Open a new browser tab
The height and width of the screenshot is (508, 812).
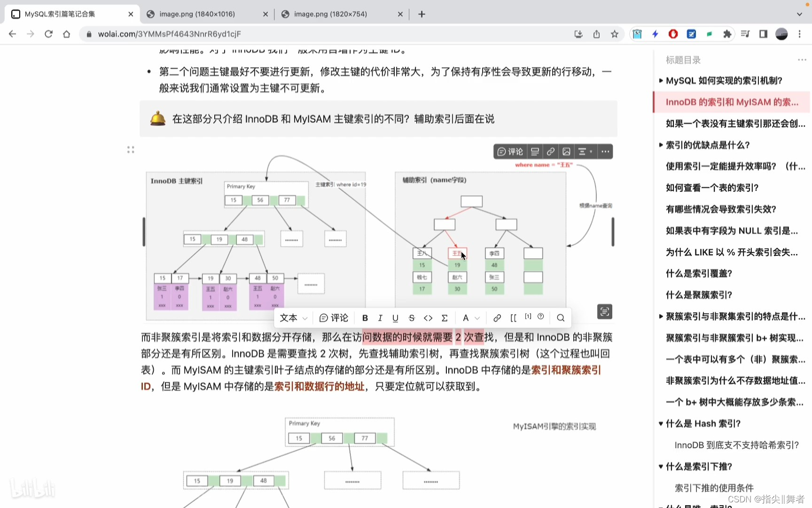click(422, 14)
